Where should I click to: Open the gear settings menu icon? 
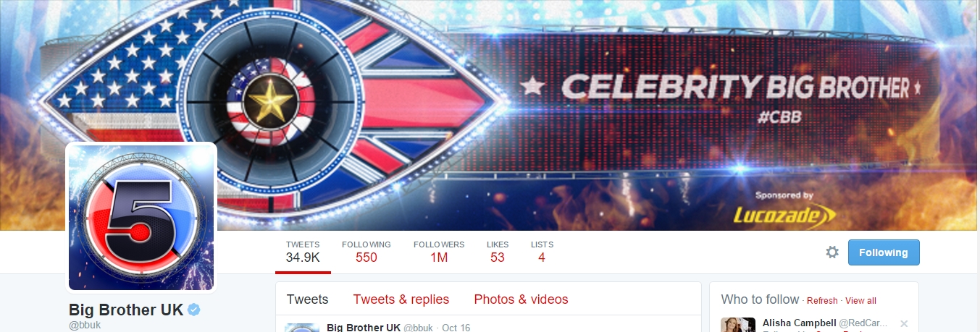click(832, 252)
